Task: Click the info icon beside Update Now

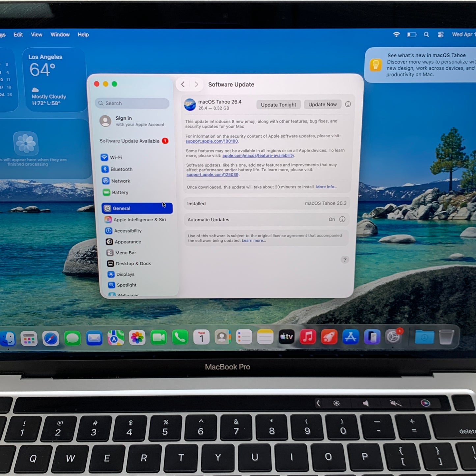Action: tap(348, 104)
